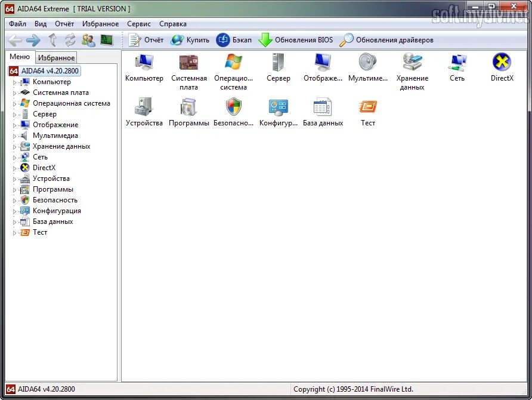Open the Сервер tower icon in main pane

coord(278,63)
